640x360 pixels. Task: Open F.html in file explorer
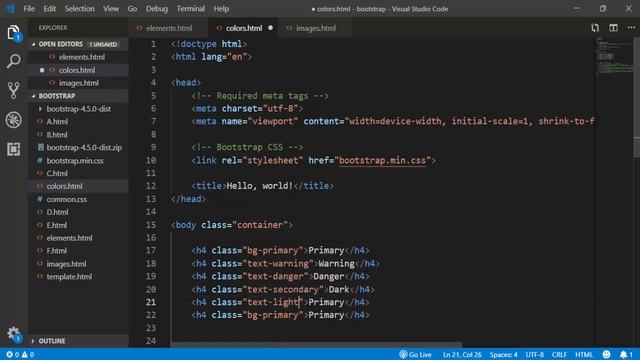tap(78, 251)
